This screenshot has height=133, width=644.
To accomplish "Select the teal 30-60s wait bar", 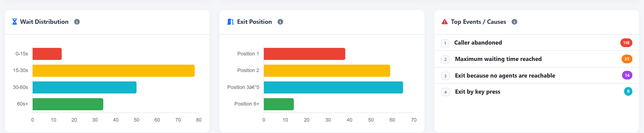I will point(85,87).
